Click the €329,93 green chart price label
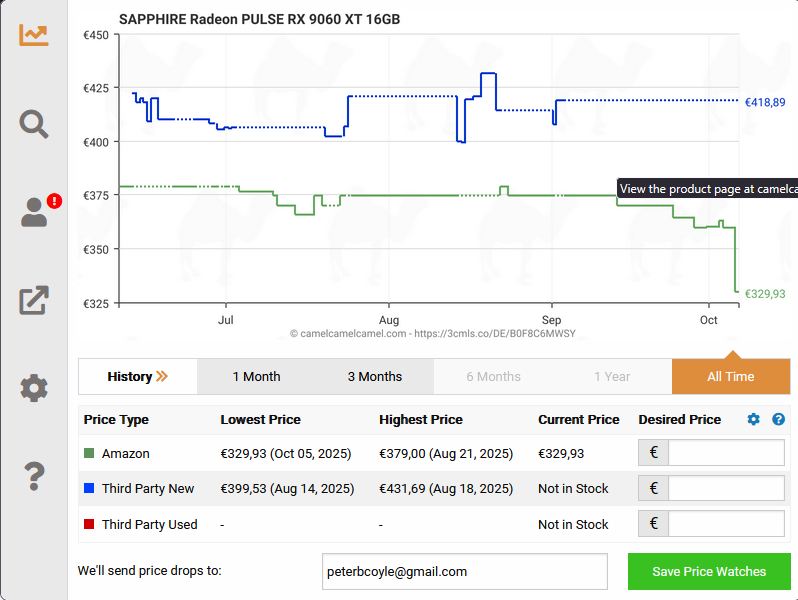Screen dimensions: 798x600 click(765, 294)
